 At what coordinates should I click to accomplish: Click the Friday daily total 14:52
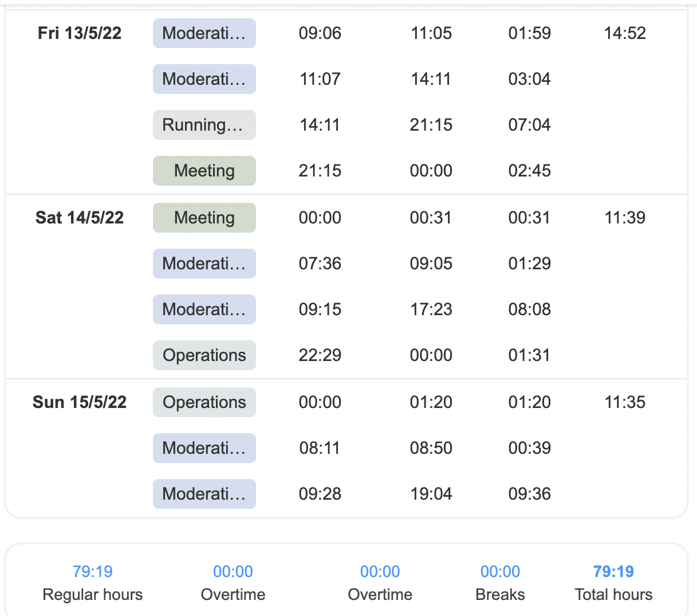point(625,33)
